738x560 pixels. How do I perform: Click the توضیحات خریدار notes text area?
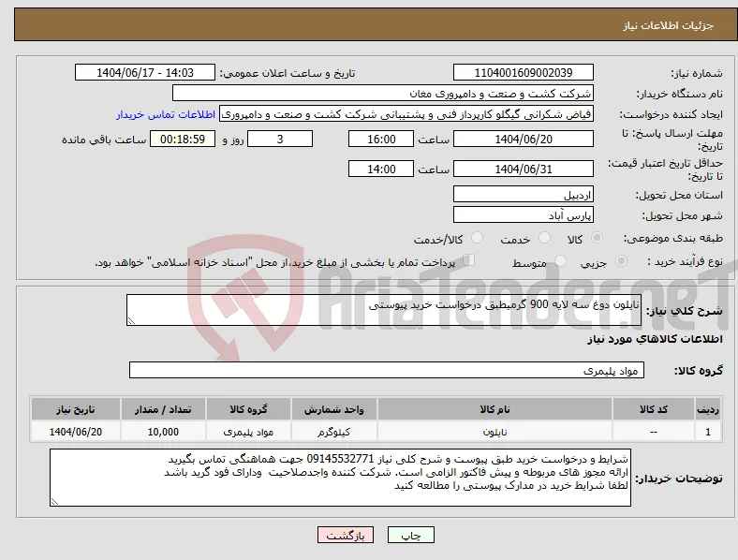pyautogui.click(x=340, y=478)
